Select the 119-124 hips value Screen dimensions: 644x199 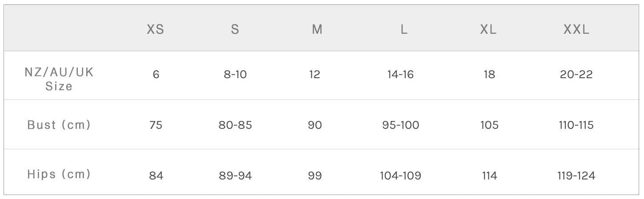click(x=576, y=176)
